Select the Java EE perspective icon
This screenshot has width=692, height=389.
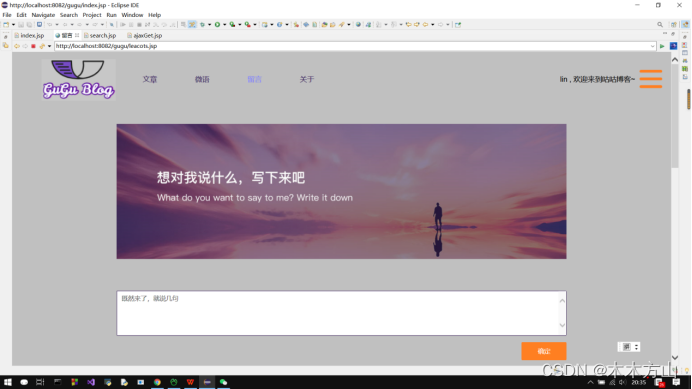pos(685,25)
